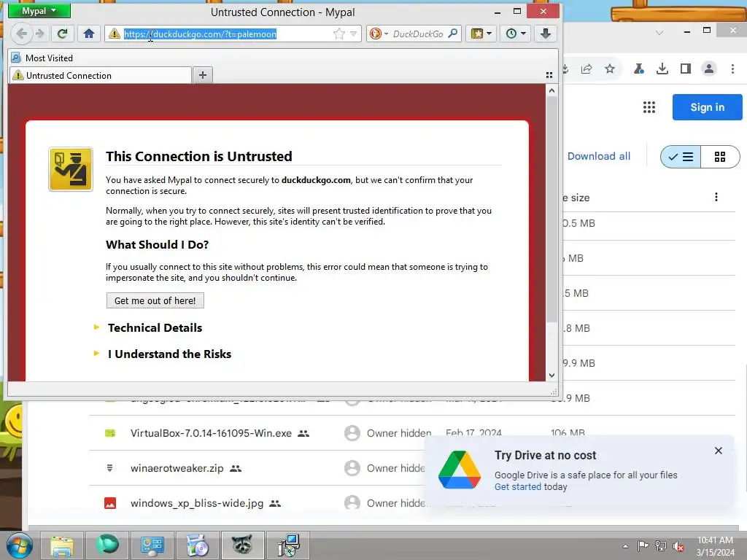Select VirtualBox-7.0.14-161095-Win.exe file
The width and height of the screenshot is (747, 560).
[211, 433]
